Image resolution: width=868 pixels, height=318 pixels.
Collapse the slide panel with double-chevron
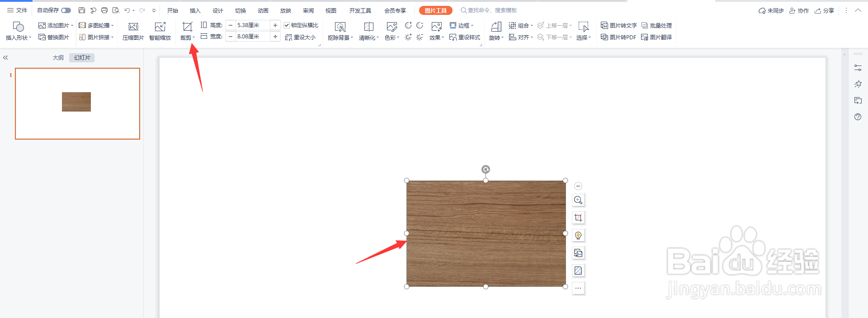tap(6, 58)
